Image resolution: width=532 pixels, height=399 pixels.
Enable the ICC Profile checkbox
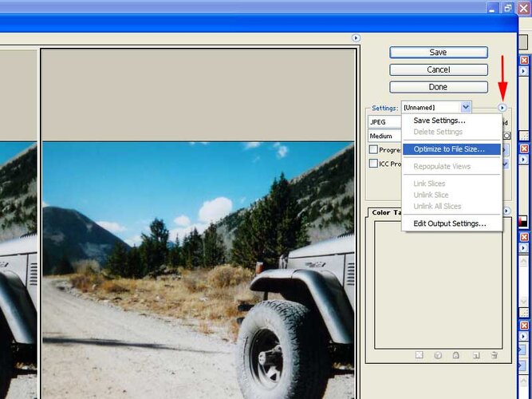373,164
